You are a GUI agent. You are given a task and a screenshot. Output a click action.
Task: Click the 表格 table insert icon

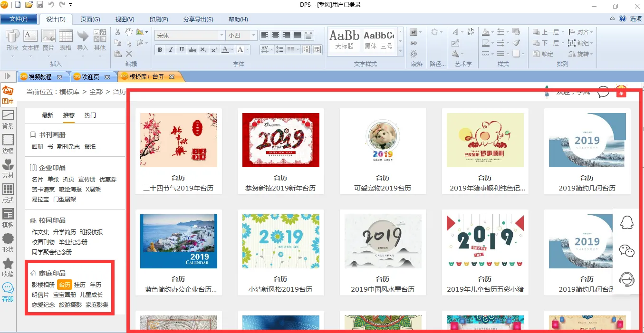click(x=66, y=41)
